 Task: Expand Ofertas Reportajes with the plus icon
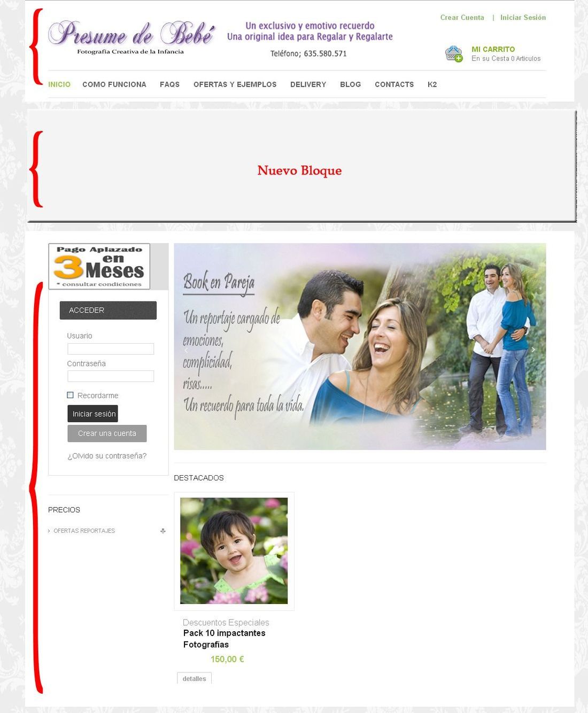(163, 531)
